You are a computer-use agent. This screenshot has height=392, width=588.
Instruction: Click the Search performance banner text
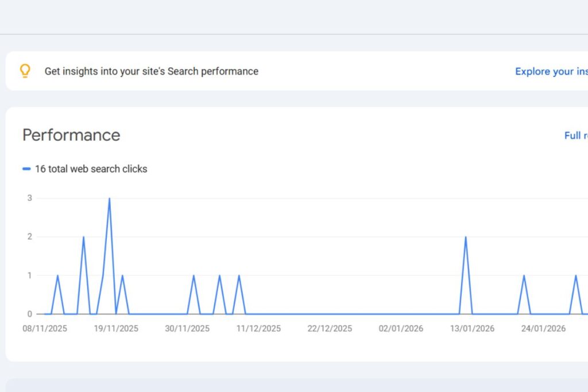pyautogui.click(x=152, y=71)
